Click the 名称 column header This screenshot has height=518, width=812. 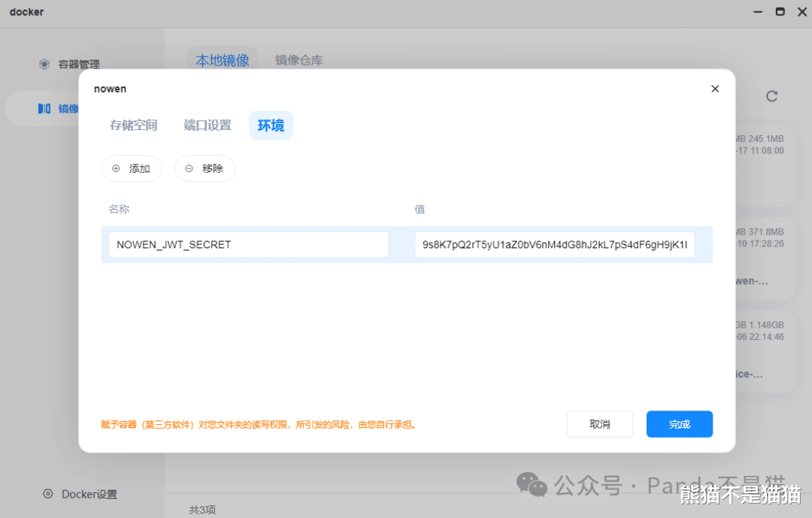point(119,209)
